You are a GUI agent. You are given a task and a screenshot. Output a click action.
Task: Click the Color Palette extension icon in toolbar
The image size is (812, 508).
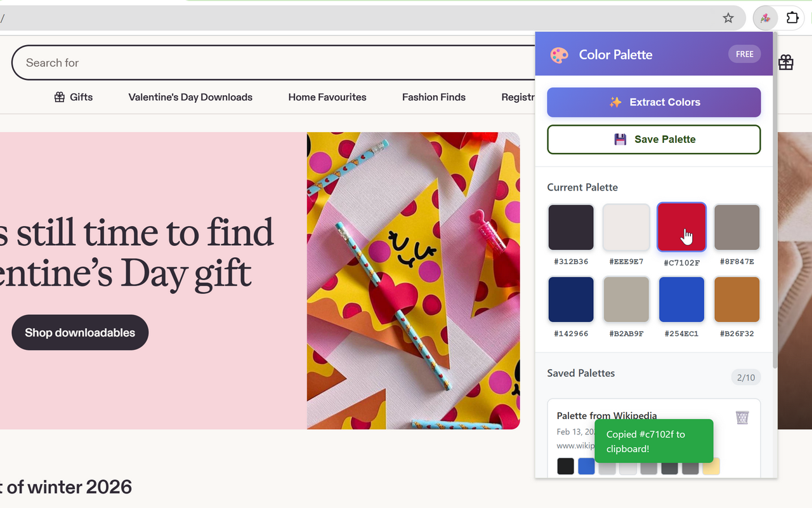765,18
